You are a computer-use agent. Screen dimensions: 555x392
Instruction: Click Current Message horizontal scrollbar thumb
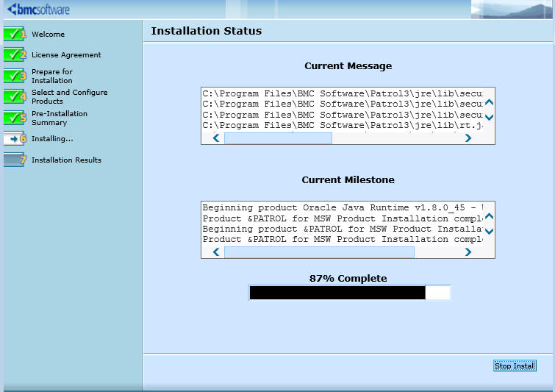[278, 138]
